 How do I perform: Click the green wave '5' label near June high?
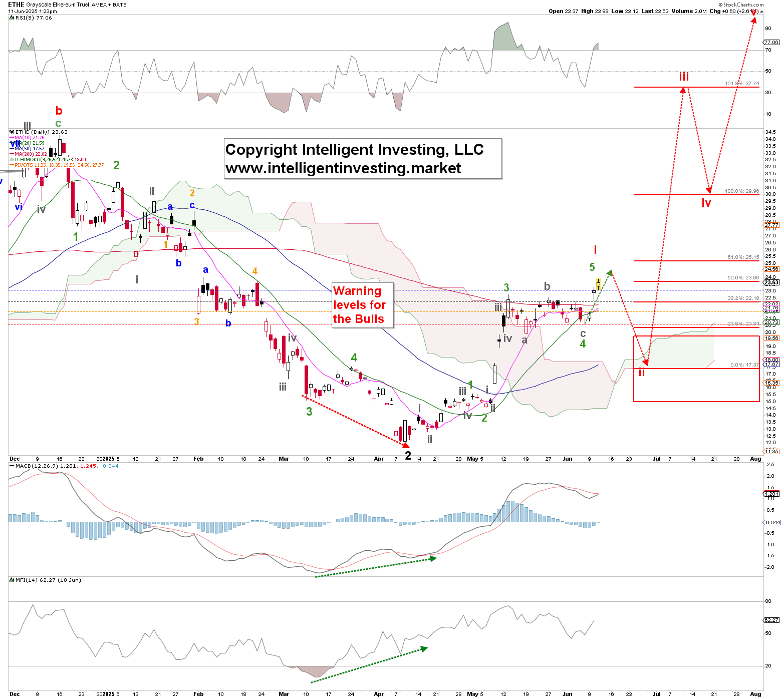(x=592, y=267)
